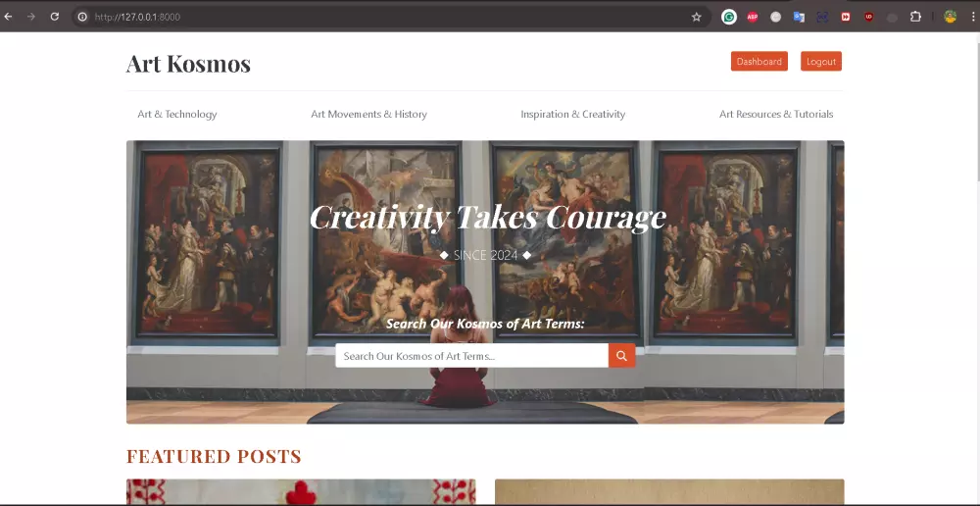Open the Adblock Plus extension
Viewport: 980px width, 506px height.
tap(753, 17)
